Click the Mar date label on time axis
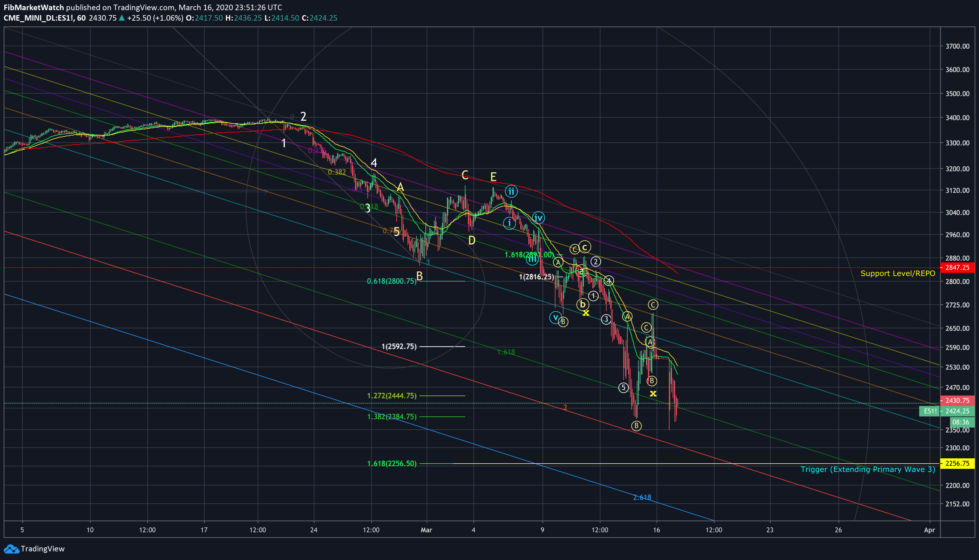Viewport: 979px width, 560px height. [426, 530]
